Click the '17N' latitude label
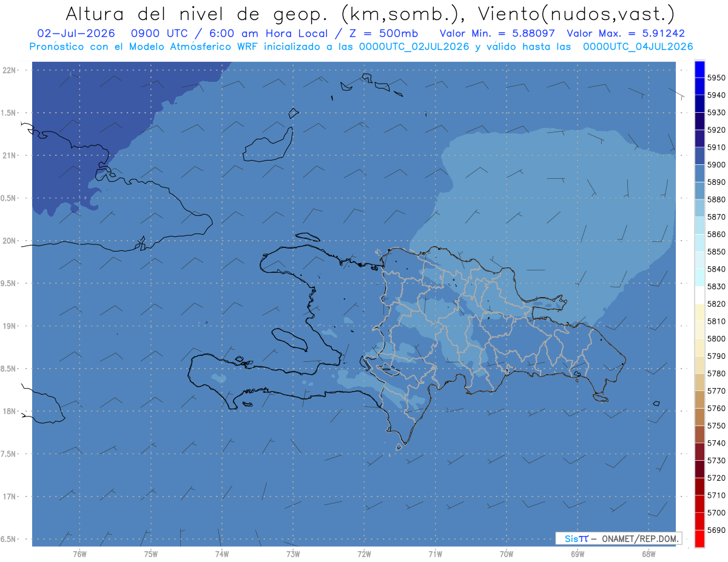Screen dimensions: 728x562 tap(9, 497)
